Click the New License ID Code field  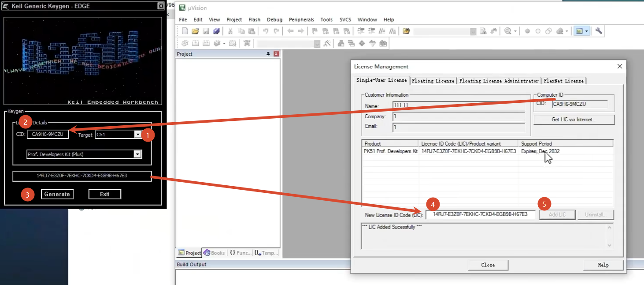point(480,214)
